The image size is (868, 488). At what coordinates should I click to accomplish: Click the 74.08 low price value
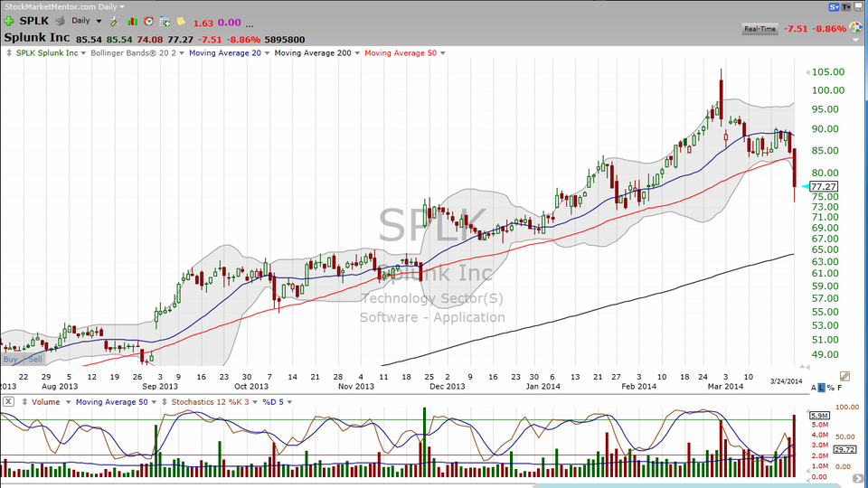click(150, 40)
